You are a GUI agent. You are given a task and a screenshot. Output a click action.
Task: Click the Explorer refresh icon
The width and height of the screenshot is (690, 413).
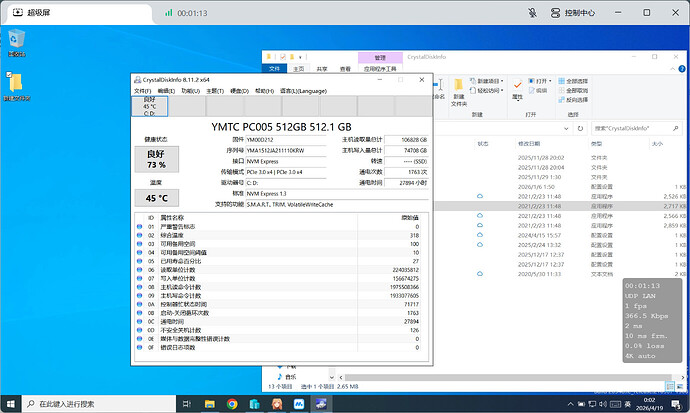pos(580,128)
